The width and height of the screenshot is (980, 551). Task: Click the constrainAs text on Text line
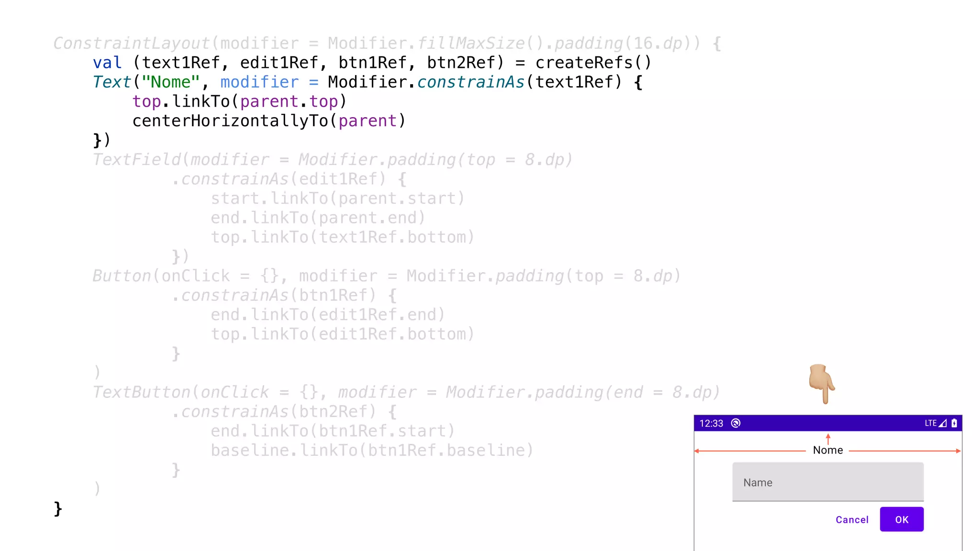tap(471, 82)
